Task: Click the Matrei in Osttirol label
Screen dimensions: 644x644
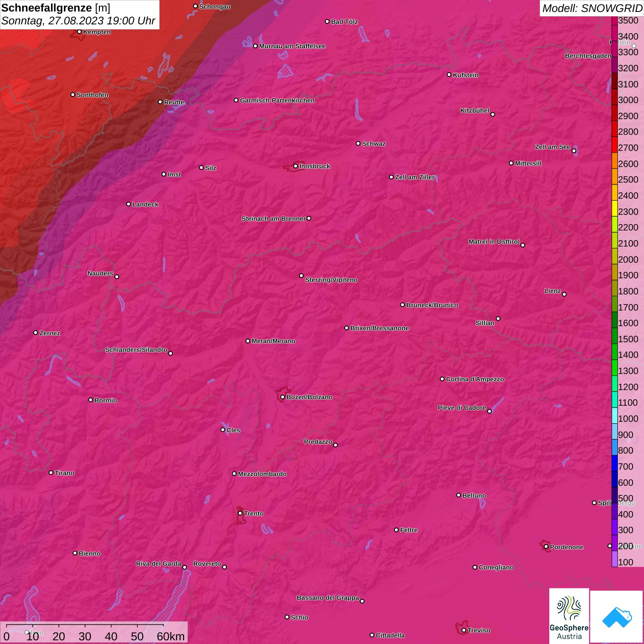Action: [x=494, y=241]
